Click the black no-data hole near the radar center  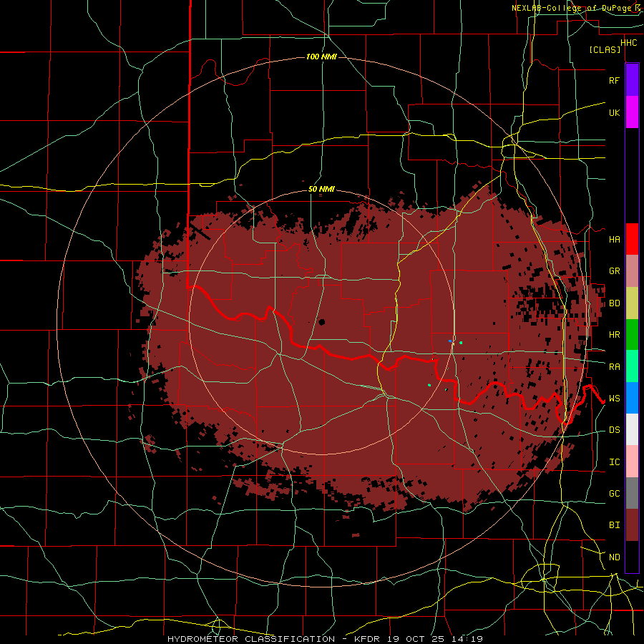point(321,322)
